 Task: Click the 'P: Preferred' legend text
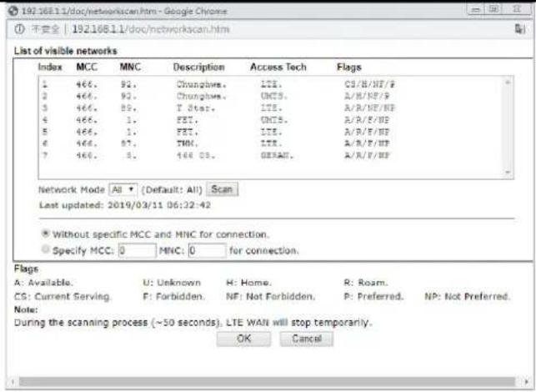click(373, 297)
